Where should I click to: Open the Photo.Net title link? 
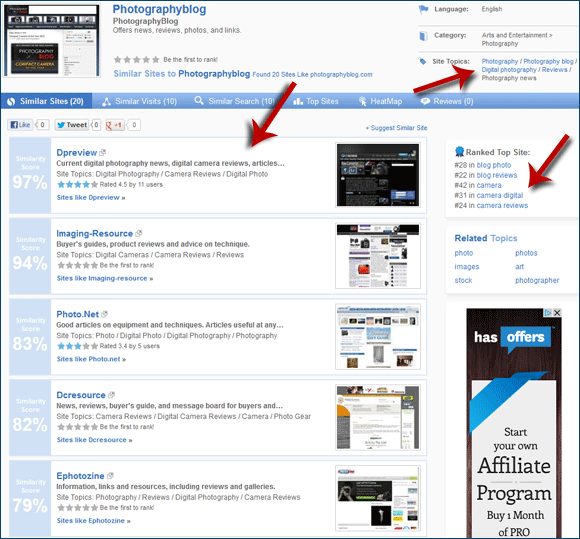click(77, 314)
